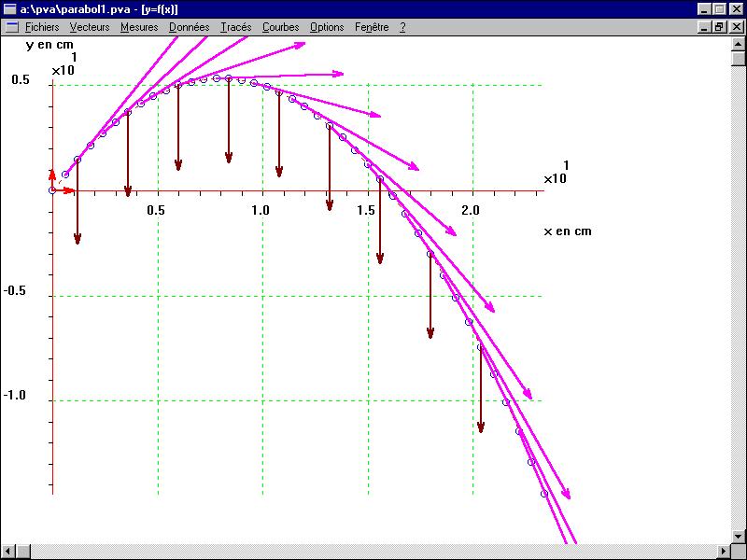Screen dimensions: 747x560
Task: Click the vertical scrollbar thumb
Action: click(x=738, y=58)
